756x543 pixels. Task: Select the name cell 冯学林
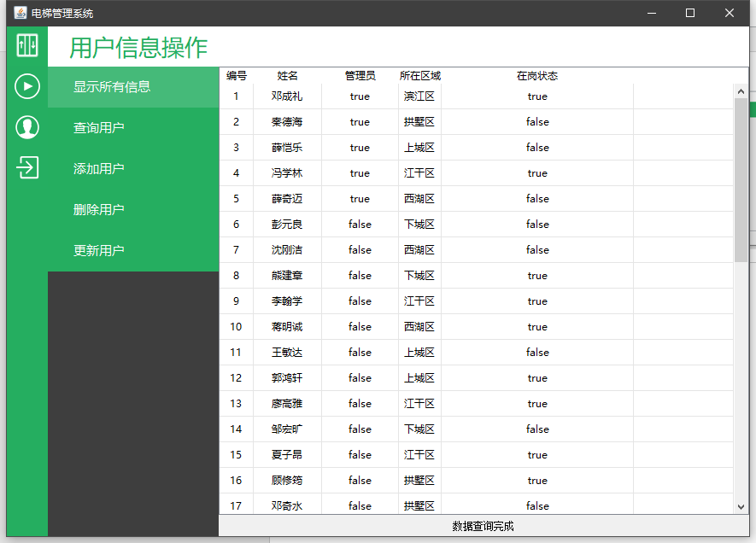click(x=287, y=173)
